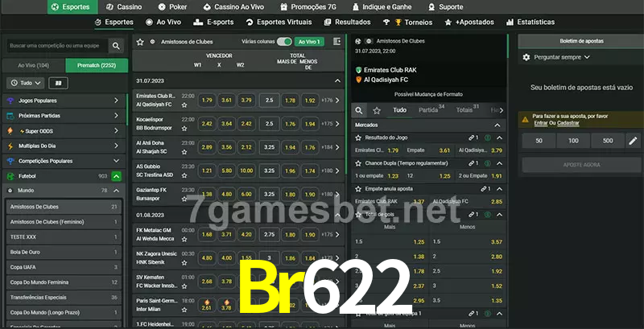
Task: Select the 50 quick stake button
Action: point(539,141)
